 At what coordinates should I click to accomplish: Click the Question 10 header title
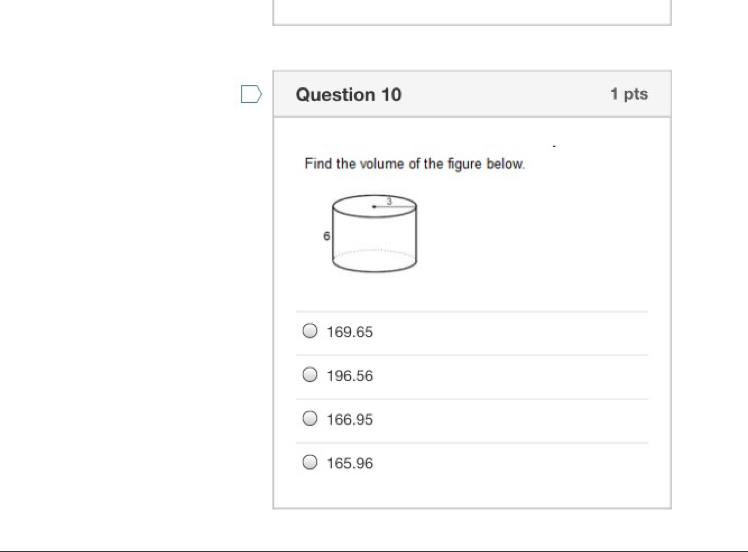pyautogui.click(x=349, y=95)
